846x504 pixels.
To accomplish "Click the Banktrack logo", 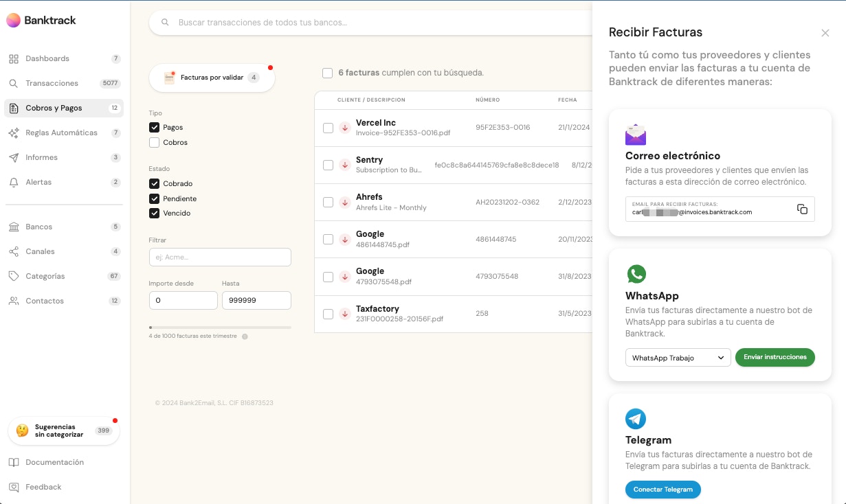I will pos(41,21).
